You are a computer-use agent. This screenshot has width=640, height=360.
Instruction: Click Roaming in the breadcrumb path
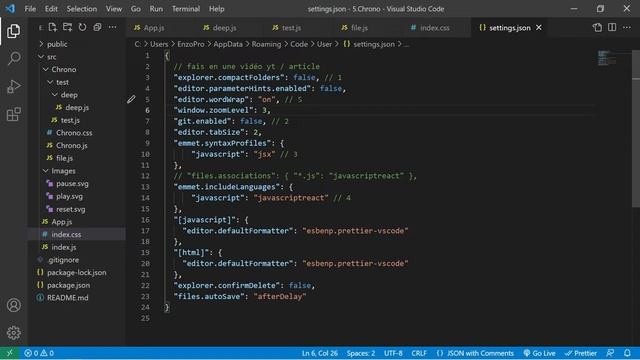pyautogui.click(x=266, y=44)
